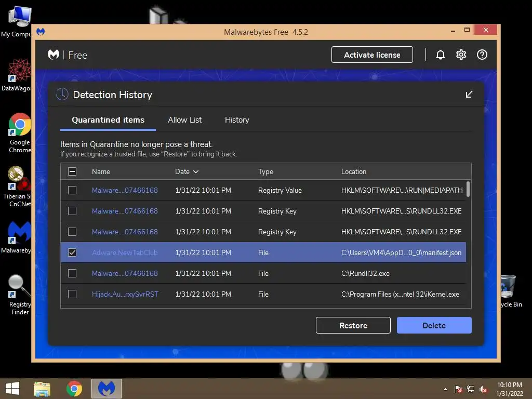Check the Registry Value row checkbox
532x399 pixels.
pyautogui.click(x=72, y=190)
